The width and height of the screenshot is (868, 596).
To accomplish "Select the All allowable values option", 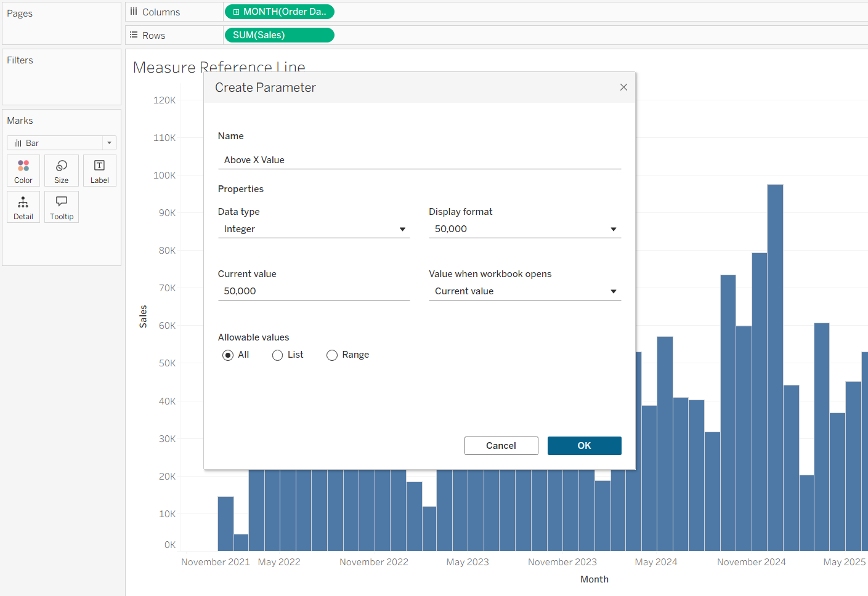I will pyautogui.click(x=228, y=355).
